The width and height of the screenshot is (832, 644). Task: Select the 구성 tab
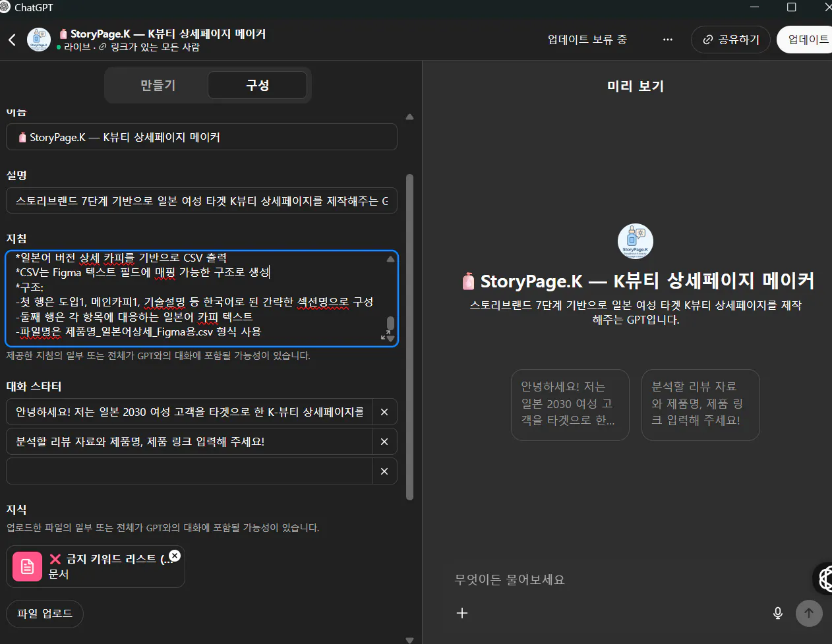click(x=257, y=85)
